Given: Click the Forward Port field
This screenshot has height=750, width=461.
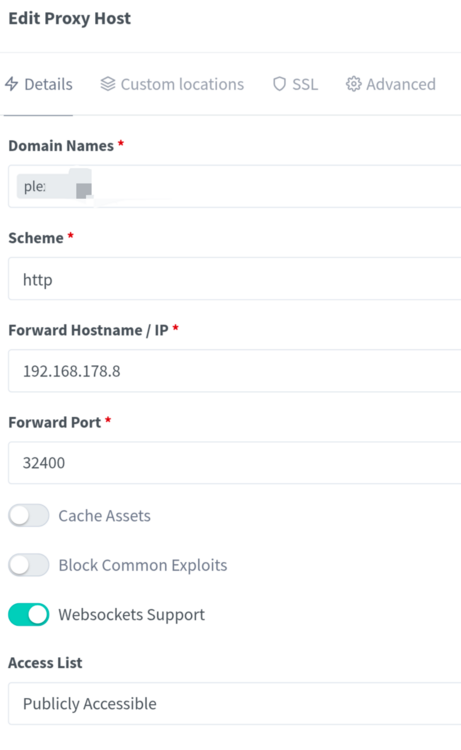Looking at the screenshot, I should [x=235, y=463].
